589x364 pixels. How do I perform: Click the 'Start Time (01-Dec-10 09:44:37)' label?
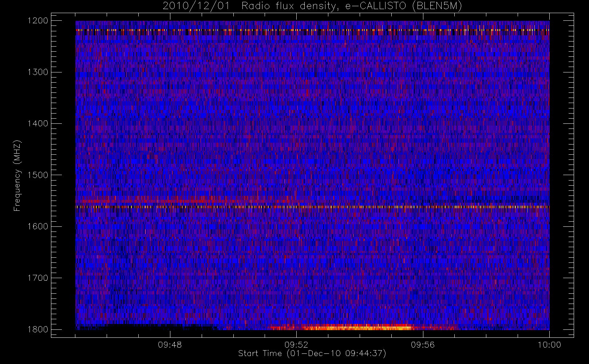[x=312, y=353]
